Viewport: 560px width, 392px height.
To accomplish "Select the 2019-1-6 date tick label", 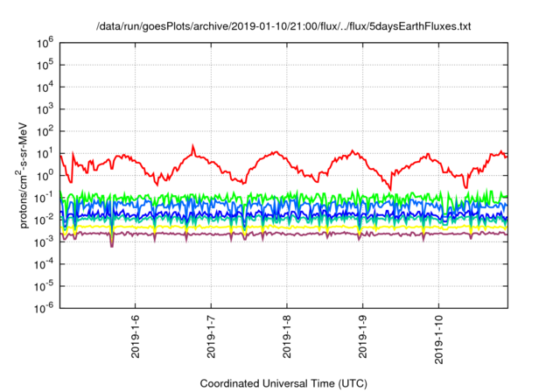I will (x=135, y=337).
